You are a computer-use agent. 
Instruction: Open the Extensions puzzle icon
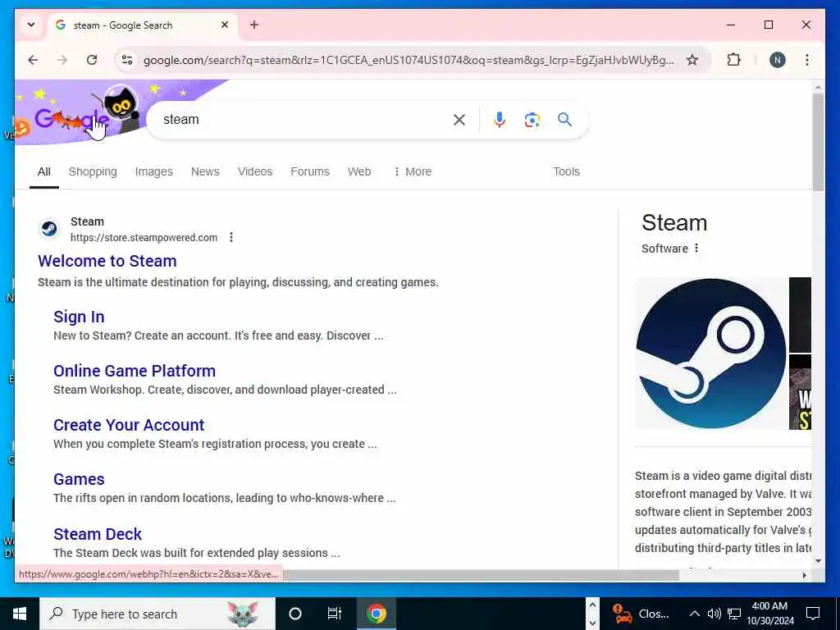pyautogui.click(x=734, y=60)
